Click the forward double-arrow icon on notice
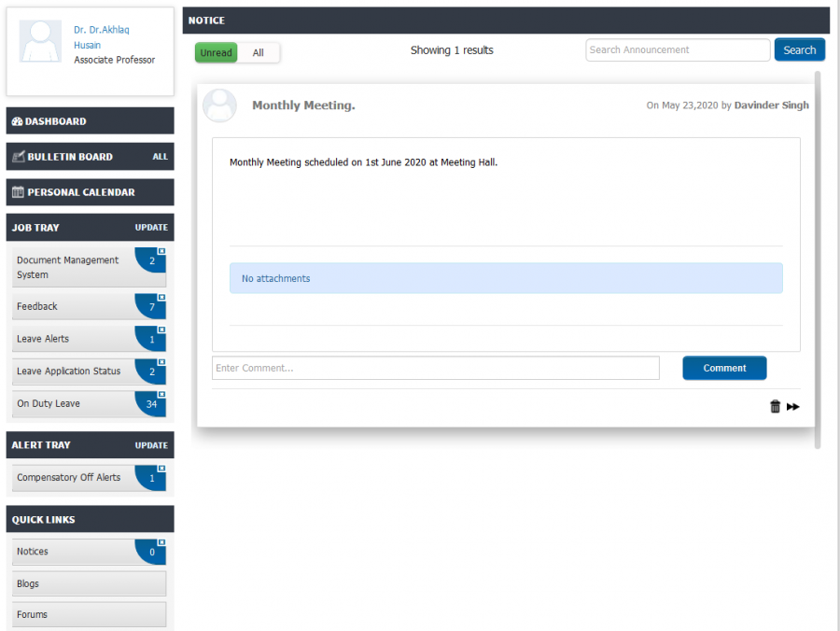 (792, 407)
